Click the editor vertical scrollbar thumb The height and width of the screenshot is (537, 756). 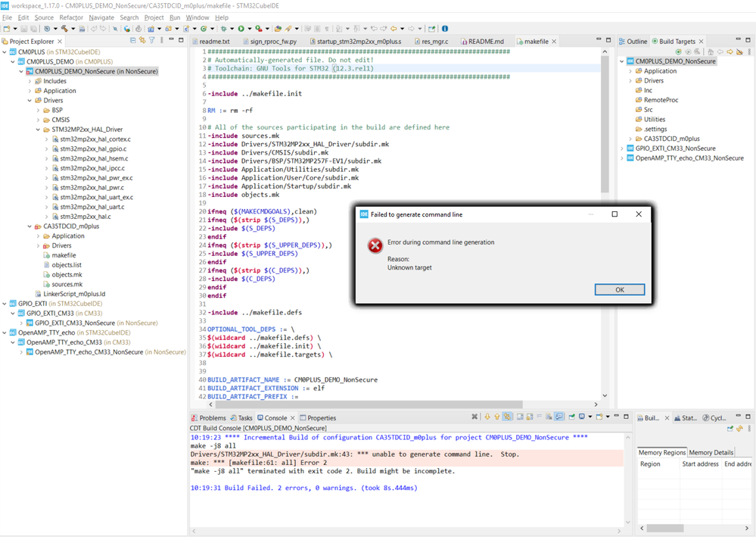click(x=605, y=124)
